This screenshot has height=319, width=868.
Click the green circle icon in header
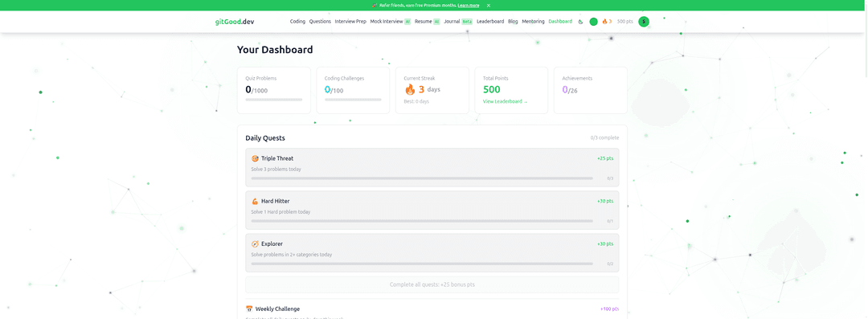coord(593,22)
